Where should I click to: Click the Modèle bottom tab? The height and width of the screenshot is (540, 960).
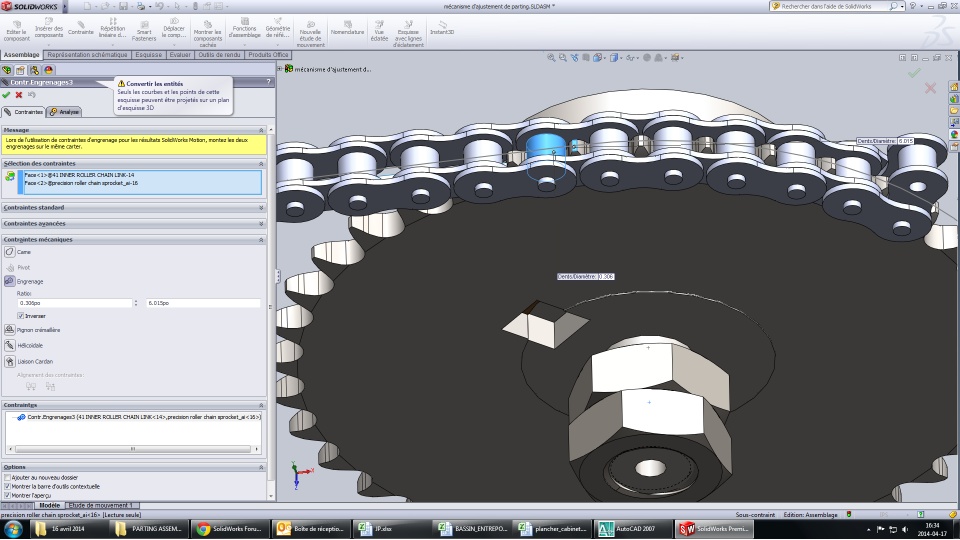(x=50, y=505)
